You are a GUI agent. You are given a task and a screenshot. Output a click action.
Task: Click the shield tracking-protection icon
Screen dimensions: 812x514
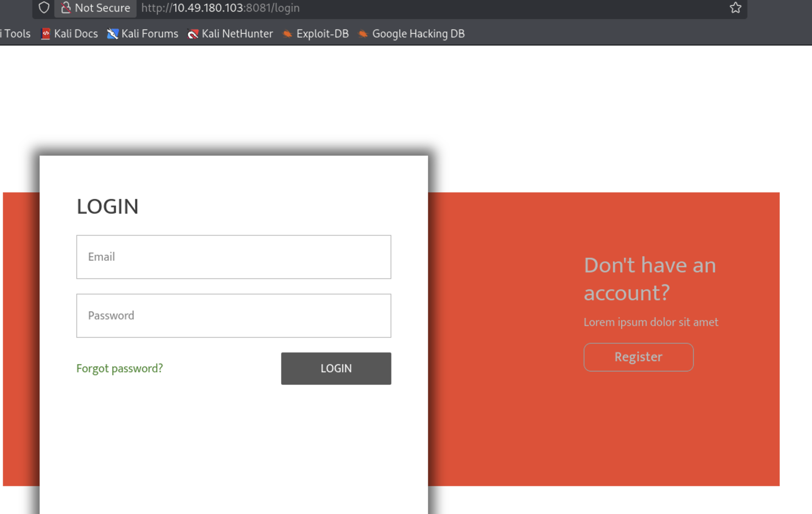(44, 7)
